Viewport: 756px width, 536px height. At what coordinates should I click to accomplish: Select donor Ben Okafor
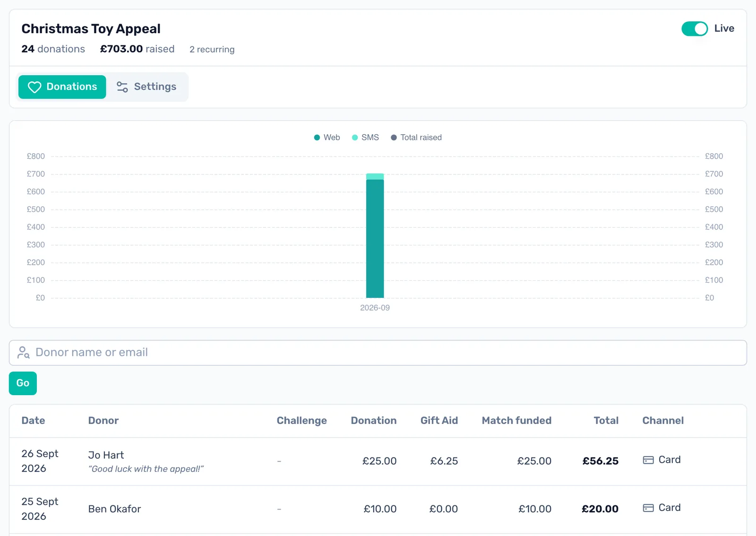114,509
